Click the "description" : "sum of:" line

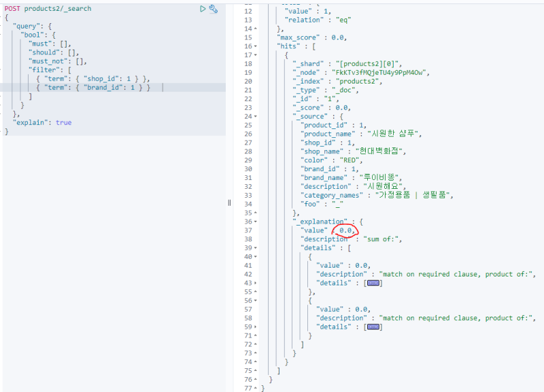click(351, 239)
